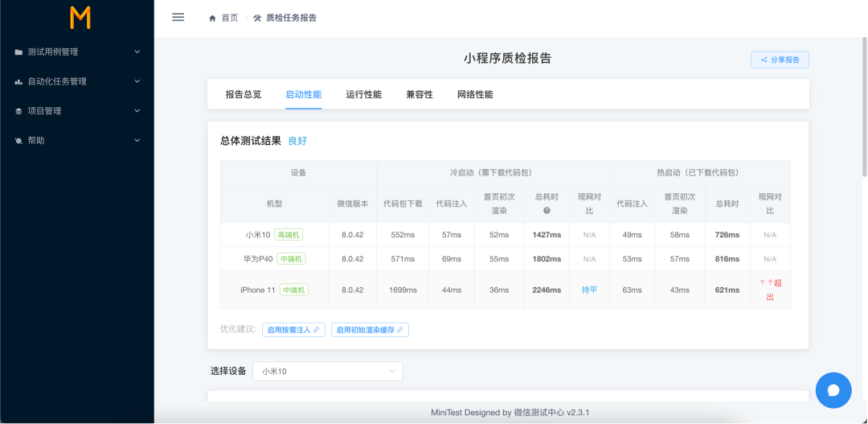Image resolution: width=868 pixels, height=424 pixels.
Task: Click the bar chart icon for 自动化任务管理
Action: [18, 81]
